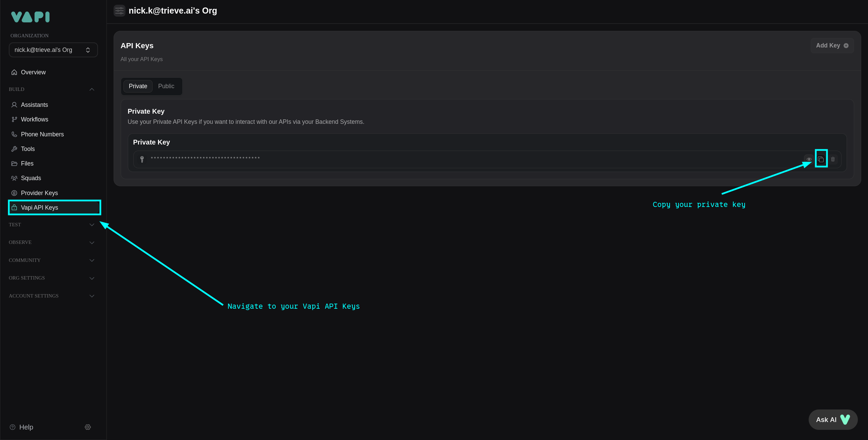
Task: Click the Overview menu item
Action: [33, 72]
